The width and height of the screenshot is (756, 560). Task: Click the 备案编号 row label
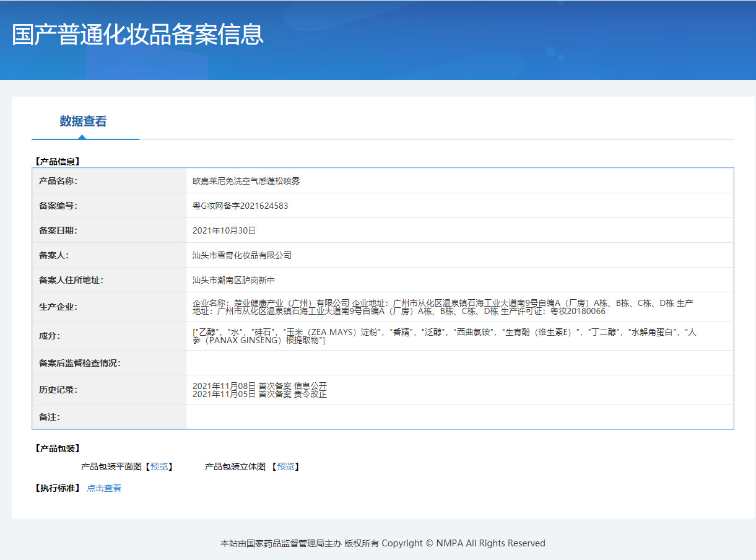(58, 206)
